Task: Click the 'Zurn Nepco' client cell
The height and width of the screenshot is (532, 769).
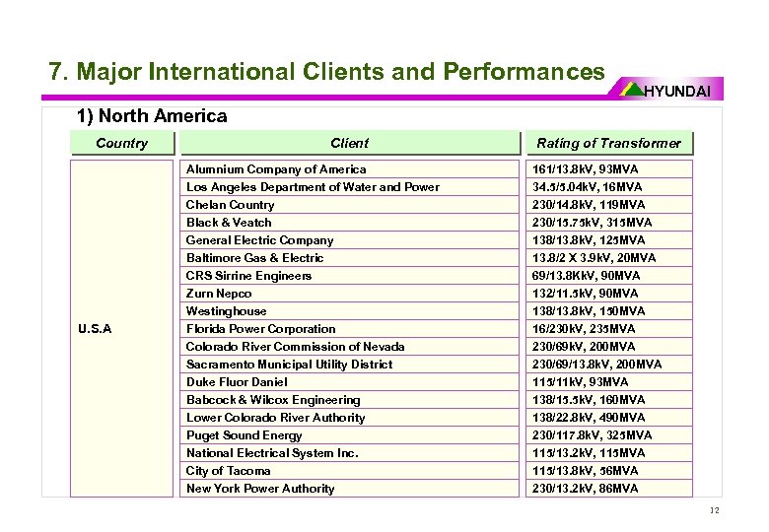Action: [349, 293]
